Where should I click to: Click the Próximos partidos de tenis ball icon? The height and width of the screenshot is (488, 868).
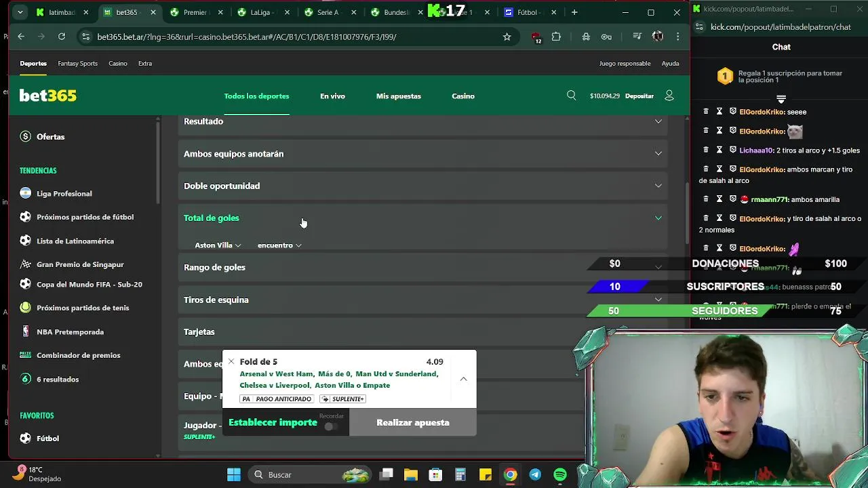[26, 308]
